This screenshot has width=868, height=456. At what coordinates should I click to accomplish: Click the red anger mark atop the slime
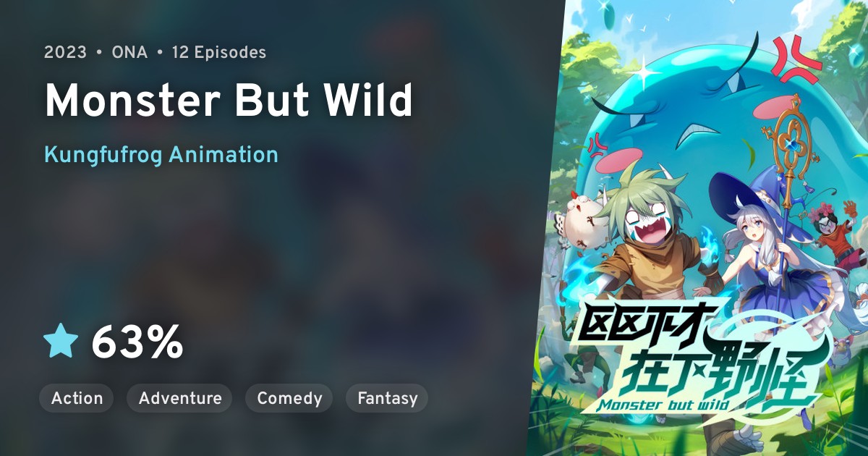796,58
